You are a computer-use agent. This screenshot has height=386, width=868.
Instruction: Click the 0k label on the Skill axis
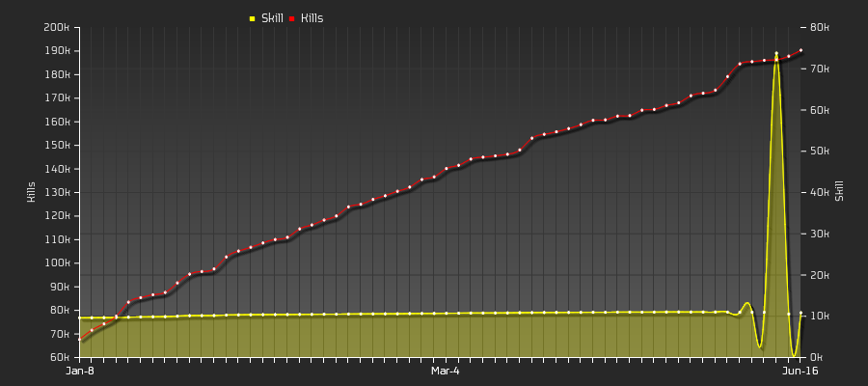coord(818,357)
